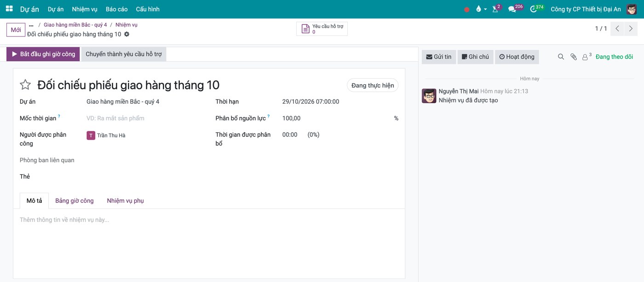Click the Mốc thời gian field

[x=144, y=118]
